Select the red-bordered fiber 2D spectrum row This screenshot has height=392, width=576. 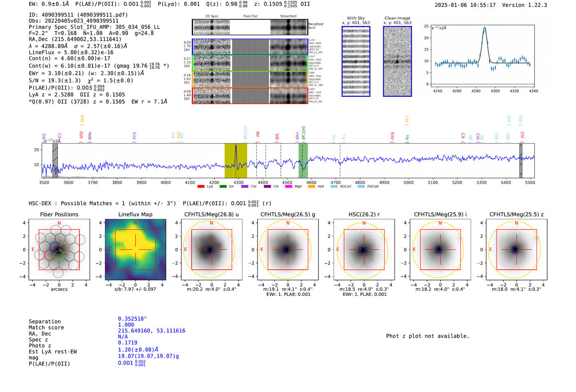(x=250, y=95)
